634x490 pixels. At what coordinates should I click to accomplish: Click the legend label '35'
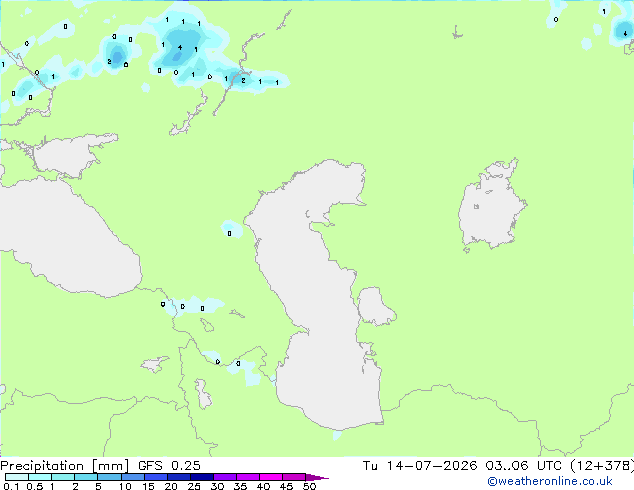[241, 486]
